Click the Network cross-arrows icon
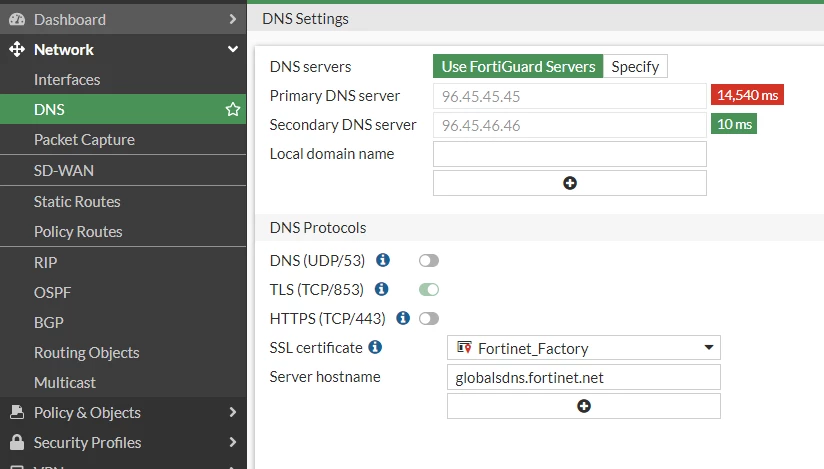Viewport: 824px width, 469px height. coord(17,49)
